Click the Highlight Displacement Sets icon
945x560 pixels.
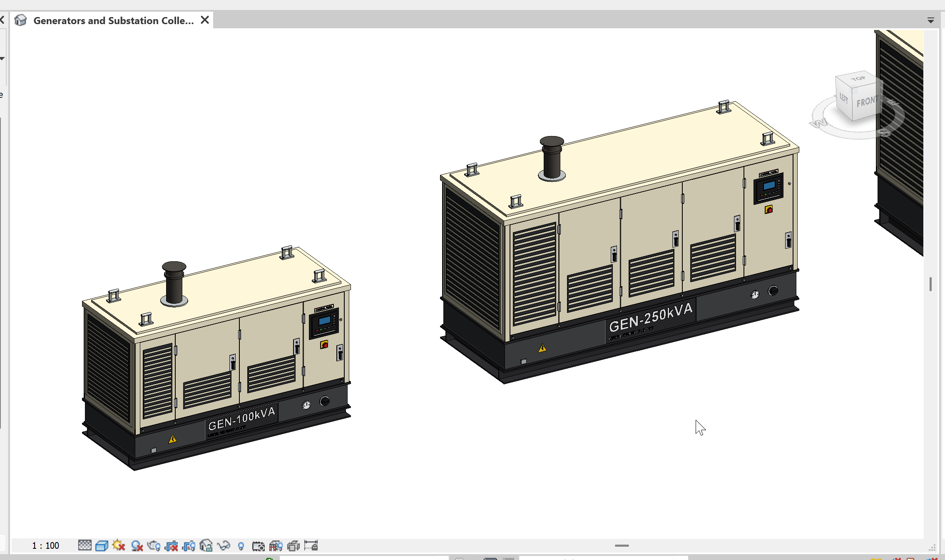tap(293, 545)
